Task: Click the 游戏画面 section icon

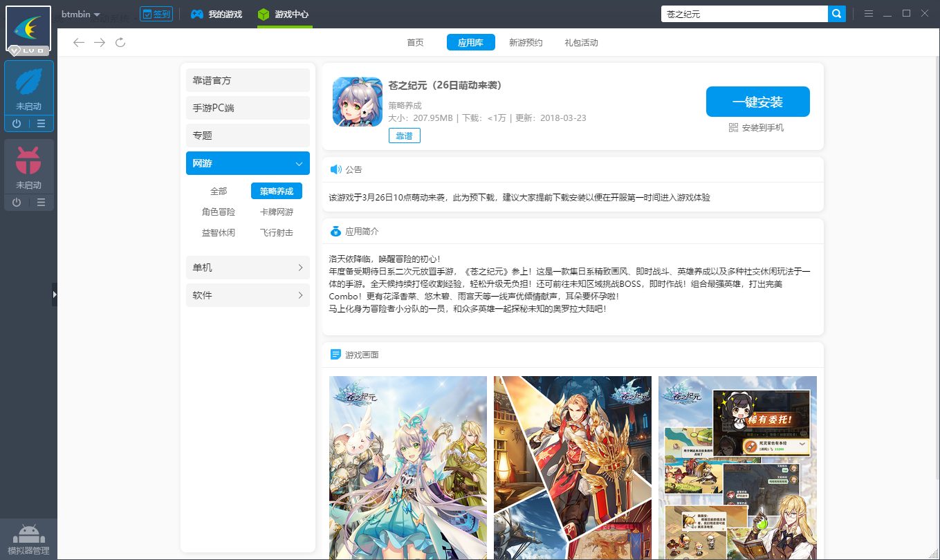Action: point(335,355)
